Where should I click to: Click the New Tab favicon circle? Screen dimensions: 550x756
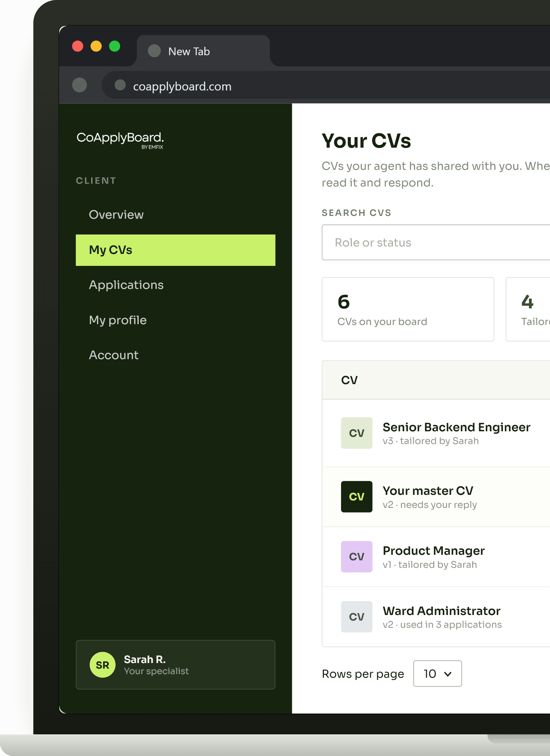click(x=154, y=51)
